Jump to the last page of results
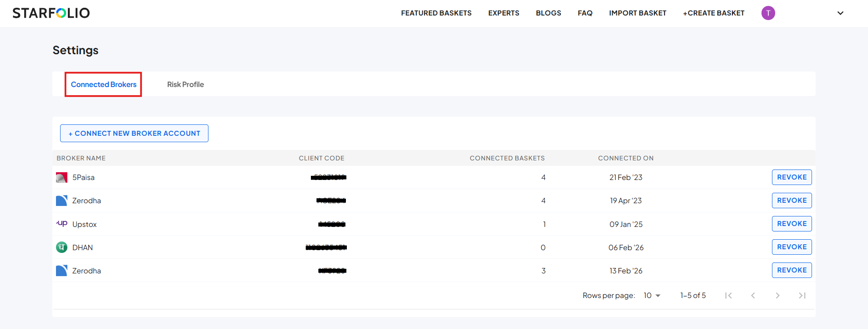Image resolution: width=868 pixels, height=329 pixels. (802, 295)
